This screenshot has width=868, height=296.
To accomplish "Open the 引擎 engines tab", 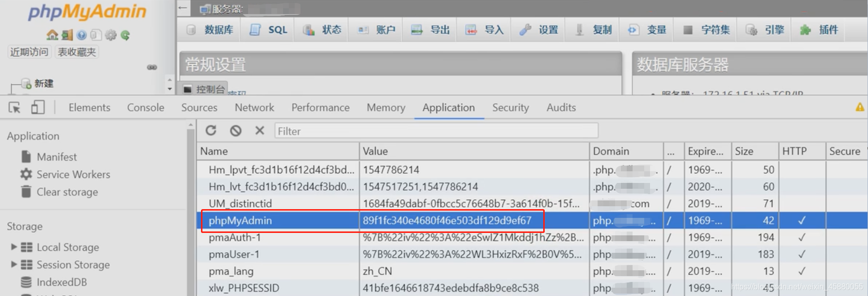I will (x=765, y=30).
